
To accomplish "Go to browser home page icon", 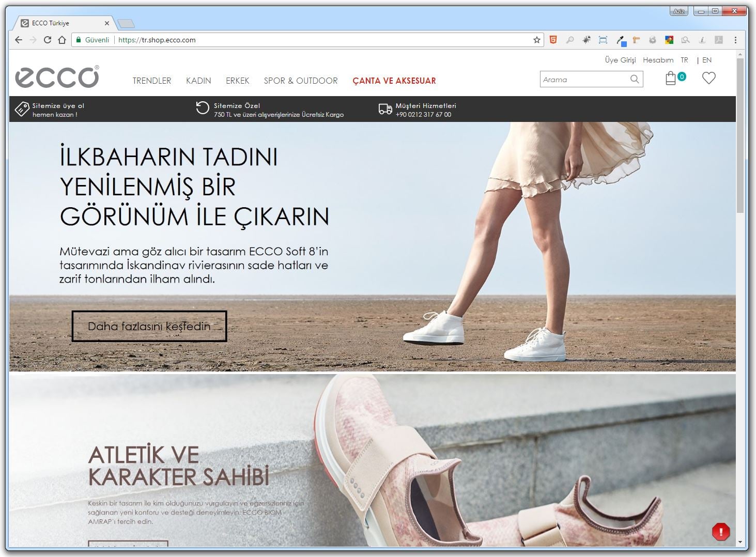I will [x=62, y=40].
